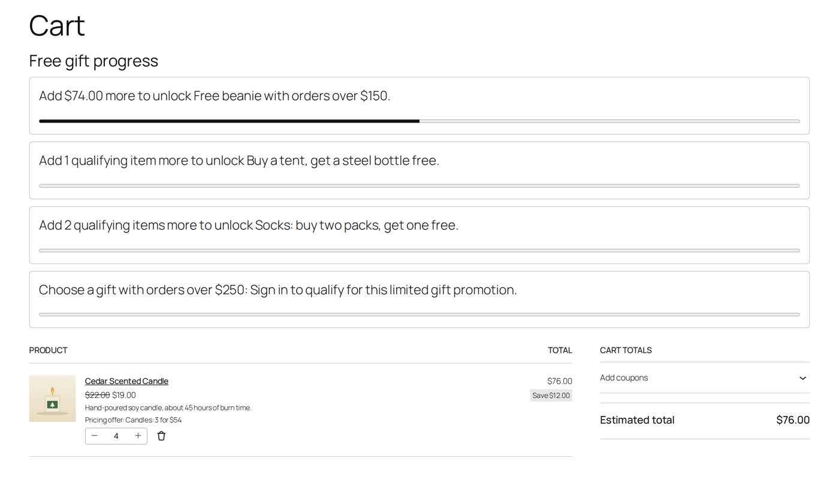The image size is (839, 504).
Task: Click the candle product thumbnail image
Action: click(x=52, y=399)
